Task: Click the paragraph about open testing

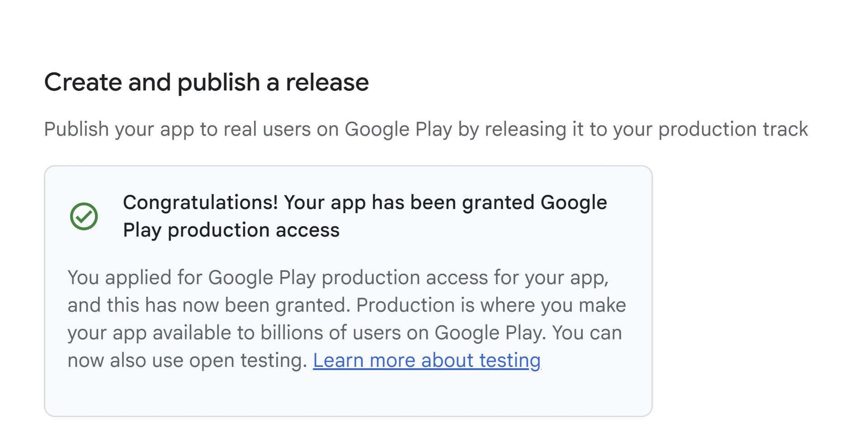Action: click(190, 360)
